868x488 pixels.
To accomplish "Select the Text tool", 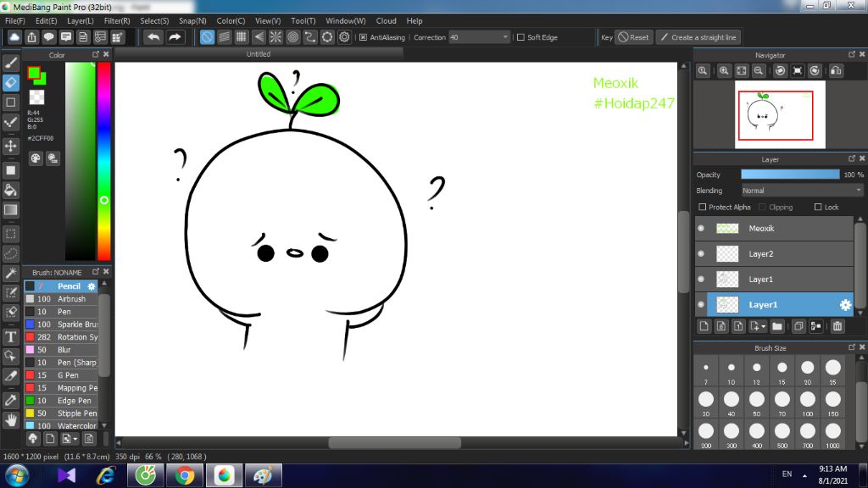I will click(x=10, y=336).
